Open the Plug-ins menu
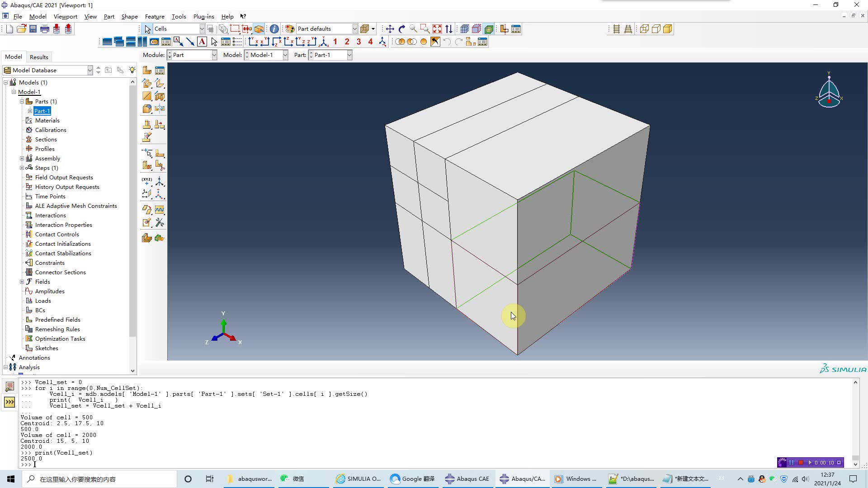 click(x=203, y=16)
